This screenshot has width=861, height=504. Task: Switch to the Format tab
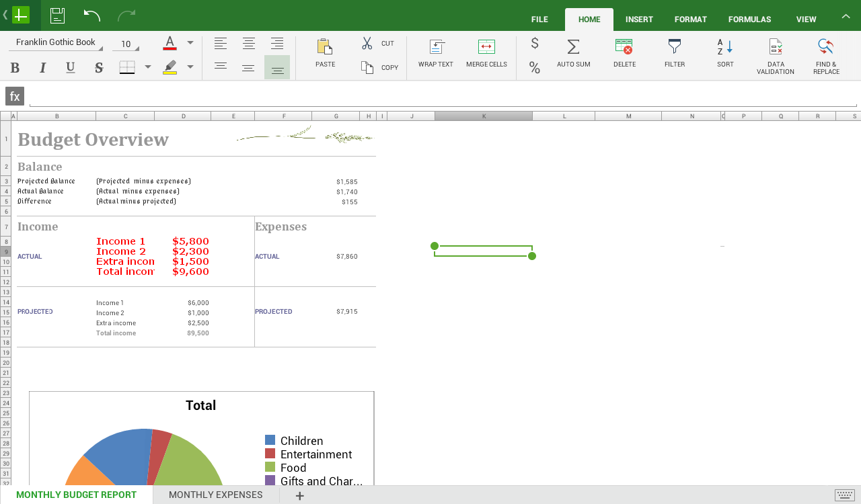[691, 19]
